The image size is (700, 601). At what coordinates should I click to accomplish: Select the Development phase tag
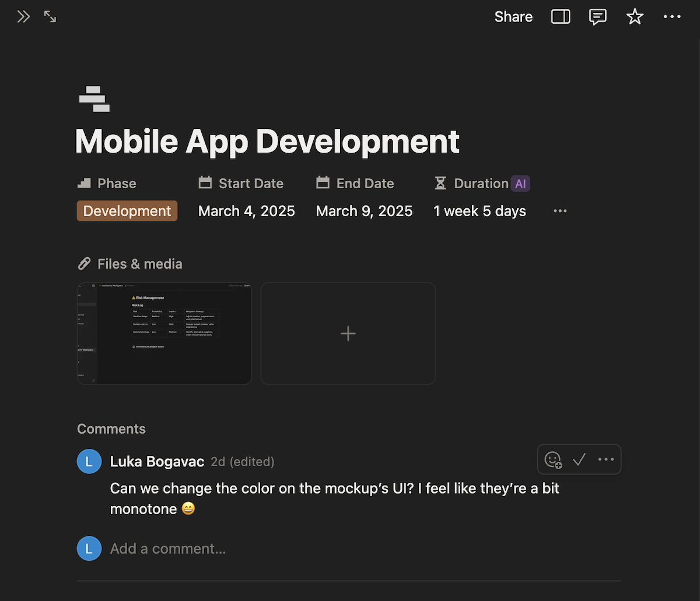pos(127,210)
